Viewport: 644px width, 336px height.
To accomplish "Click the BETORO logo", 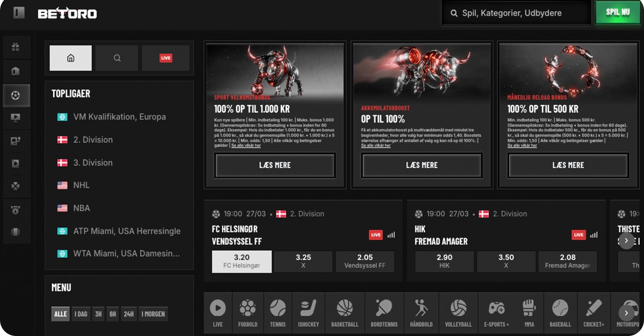I will (x=68, y=13).
